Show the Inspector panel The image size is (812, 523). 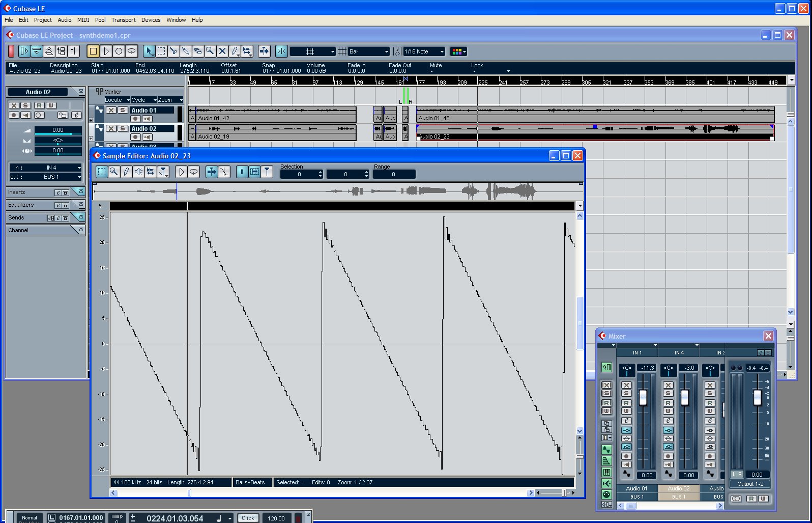[x=24, y=51]
